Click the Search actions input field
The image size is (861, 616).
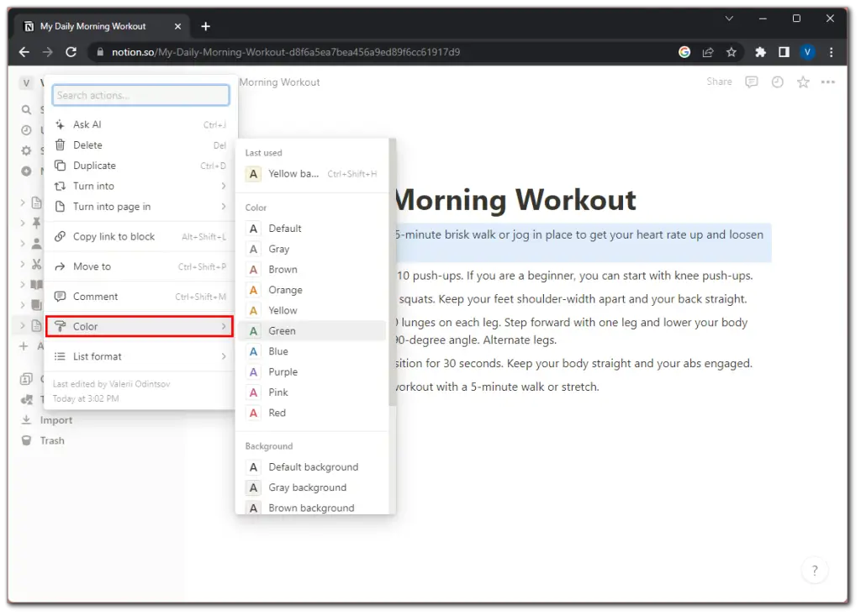click(140, 95)
